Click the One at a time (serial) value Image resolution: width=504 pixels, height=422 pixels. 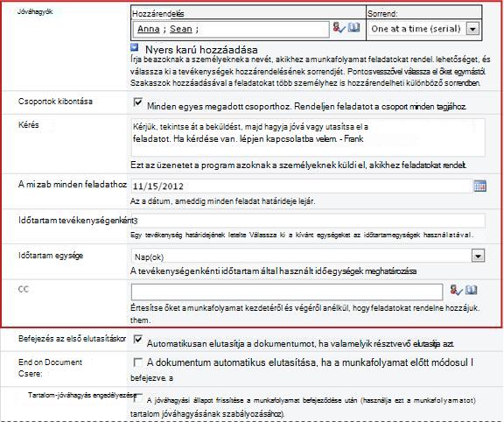(416, 29)
